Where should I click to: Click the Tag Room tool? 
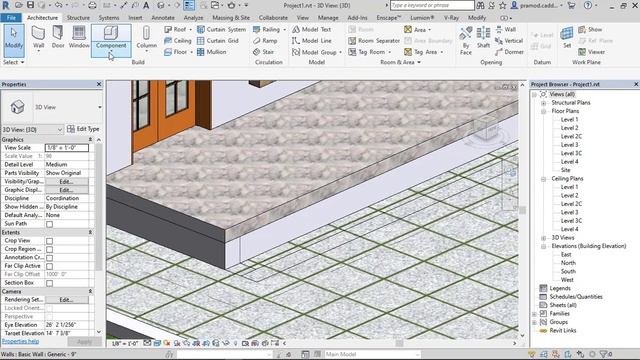(370, 52)
